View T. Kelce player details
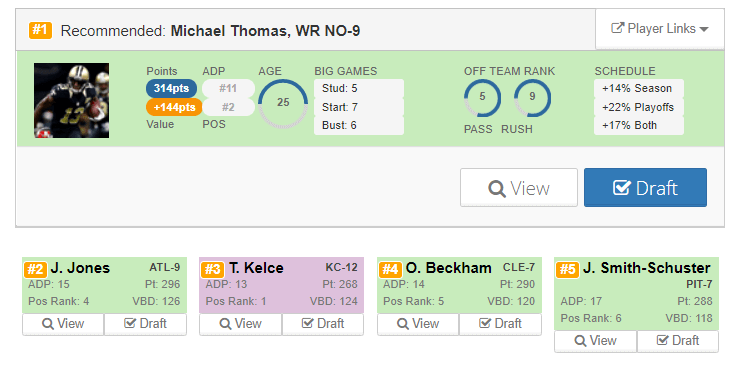The width and height of the screenshot is (729, 366). [x=240, y=324]
